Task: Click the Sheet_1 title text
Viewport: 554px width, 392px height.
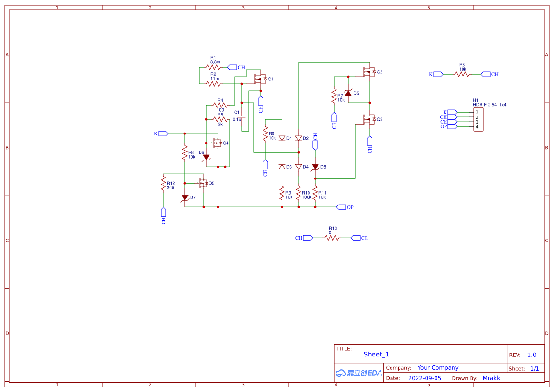Action: tap(376, 354)
